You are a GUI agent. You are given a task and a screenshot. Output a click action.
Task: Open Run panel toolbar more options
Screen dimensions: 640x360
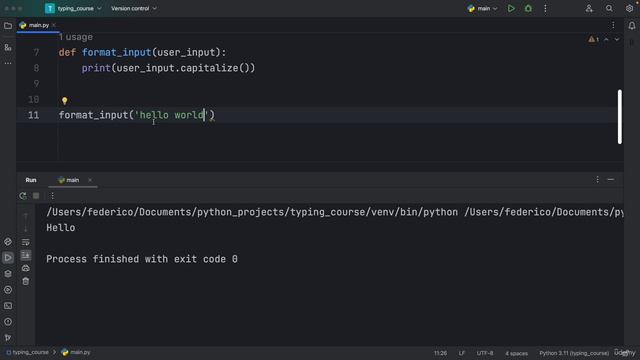pyautogui.click(x=52, y=196)
